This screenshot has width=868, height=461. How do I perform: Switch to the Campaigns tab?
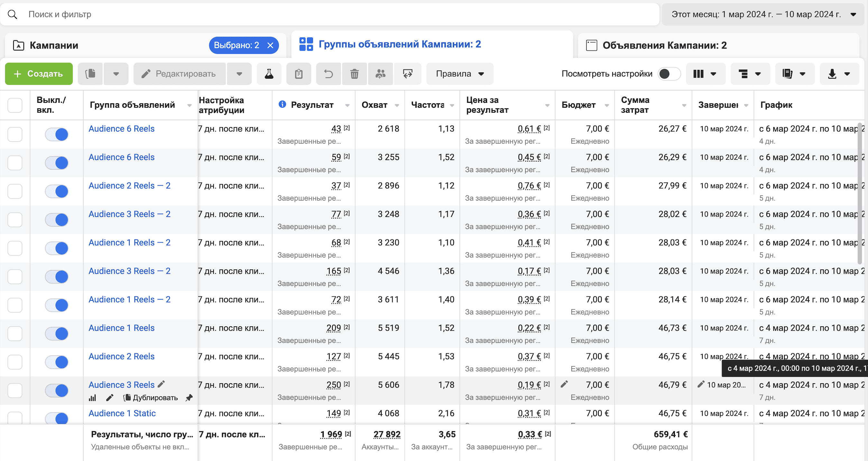coord(54,45)
